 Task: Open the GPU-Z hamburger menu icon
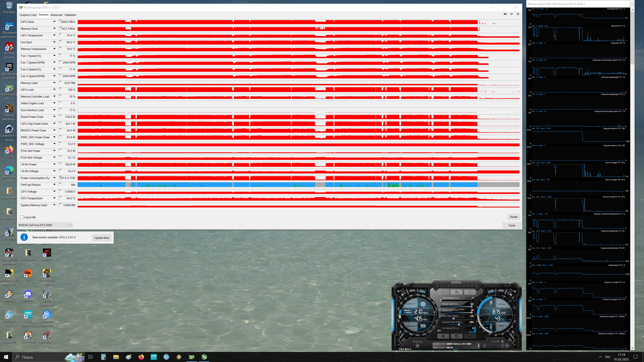tap(518, 14)
